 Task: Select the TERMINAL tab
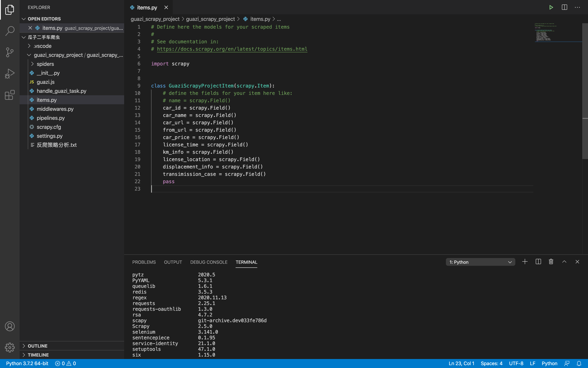246,262
